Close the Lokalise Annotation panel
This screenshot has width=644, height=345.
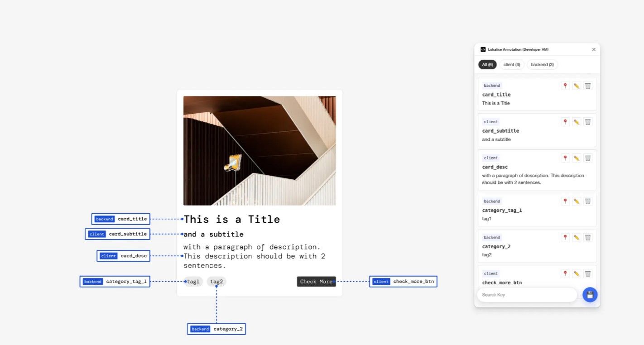pos(594,49)
